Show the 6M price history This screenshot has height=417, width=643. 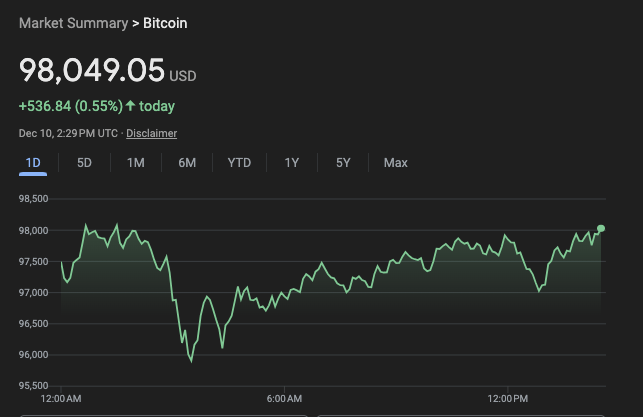click(x=187, y=163)
